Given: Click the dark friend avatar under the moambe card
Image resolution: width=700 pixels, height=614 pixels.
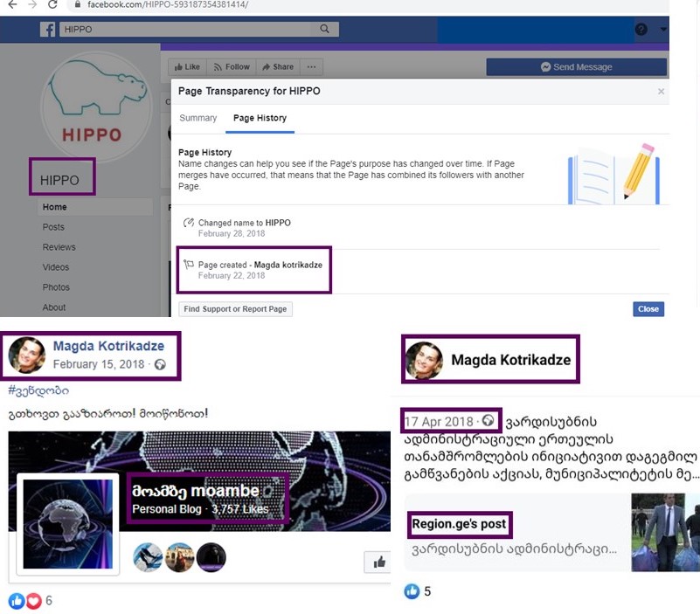Looking at the screenshot, I should click(211, 557).
